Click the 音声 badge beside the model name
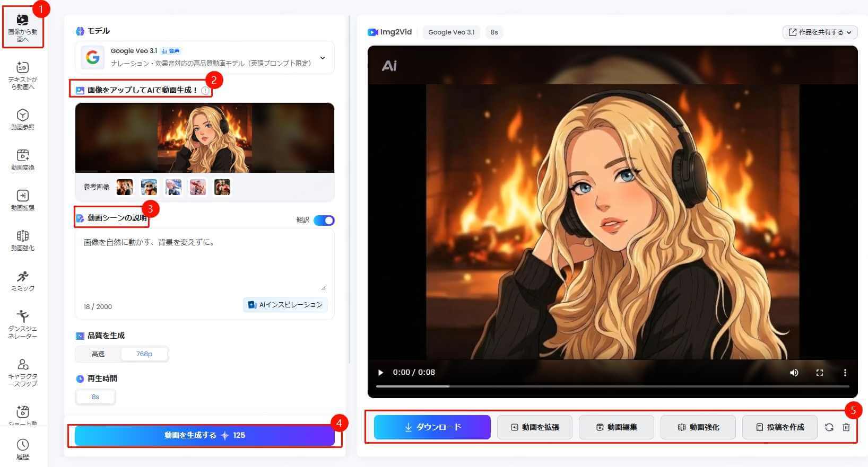Screen dimensions: 868x467 point(171,51)
